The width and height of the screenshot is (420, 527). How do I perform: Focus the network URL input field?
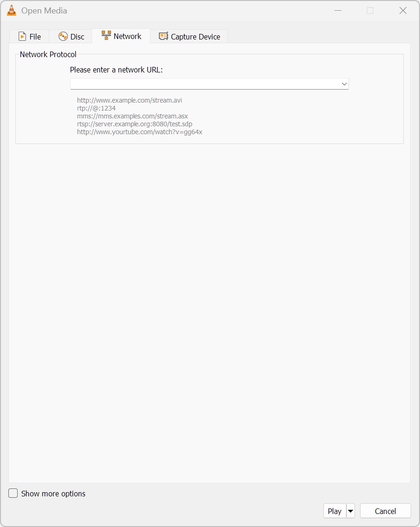coord(205,84)
